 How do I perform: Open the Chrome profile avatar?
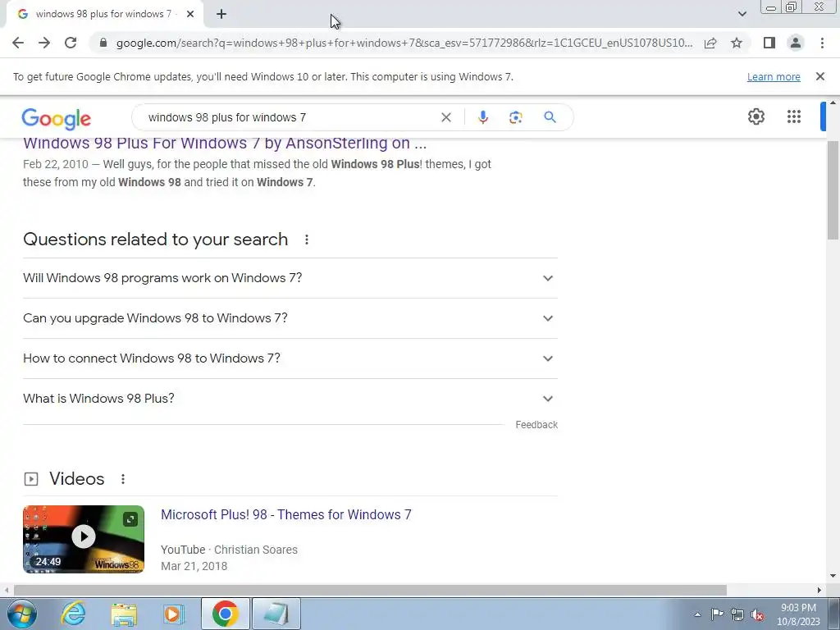point(796,43)
